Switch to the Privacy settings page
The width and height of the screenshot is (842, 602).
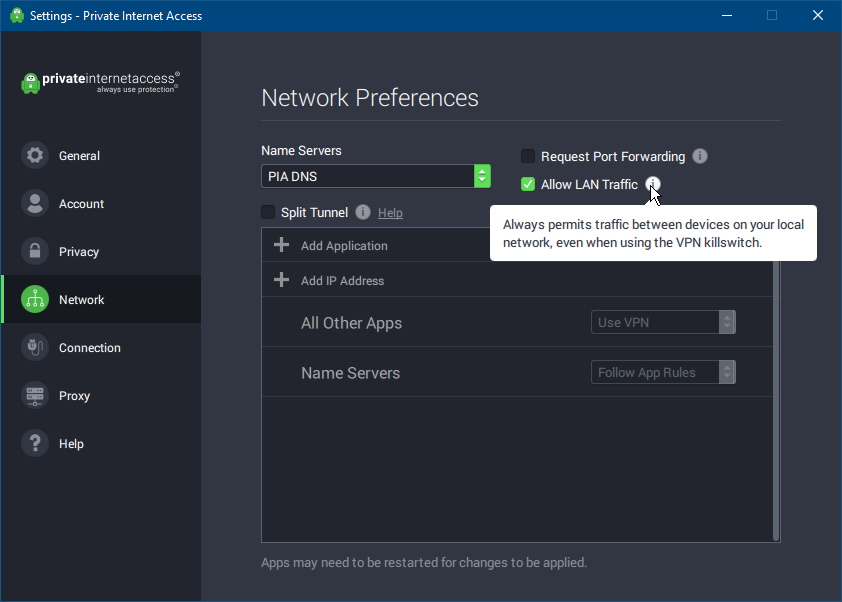(x=102, y=251)
